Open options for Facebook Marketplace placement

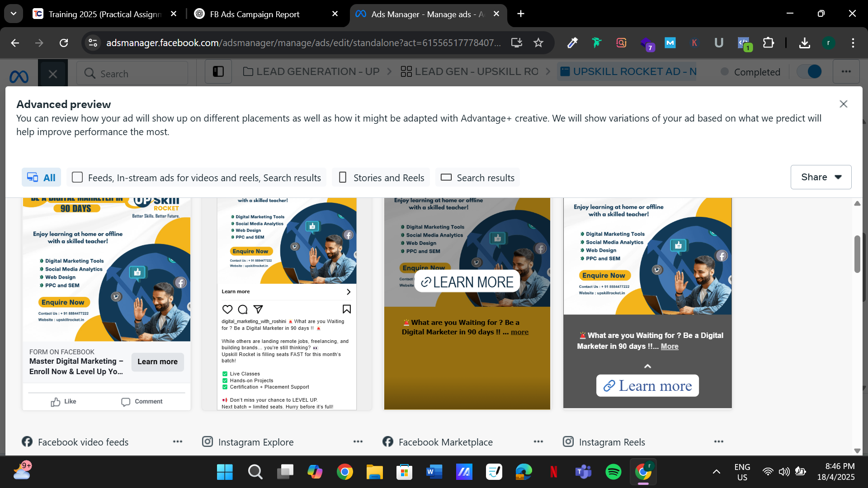click(x=538, y=441)
